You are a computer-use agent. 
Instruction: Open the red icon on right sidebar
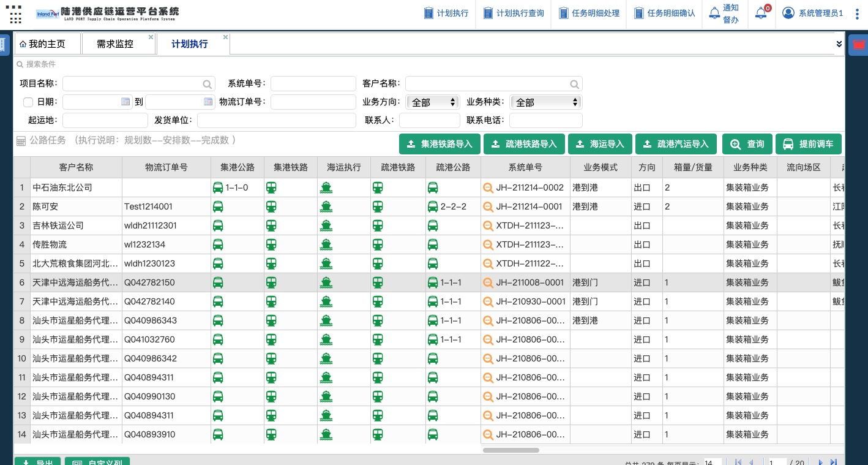(859, 45)
